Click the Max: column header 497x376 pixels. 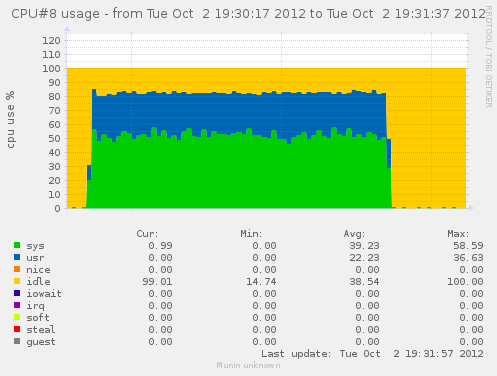(x=458, y=234)
